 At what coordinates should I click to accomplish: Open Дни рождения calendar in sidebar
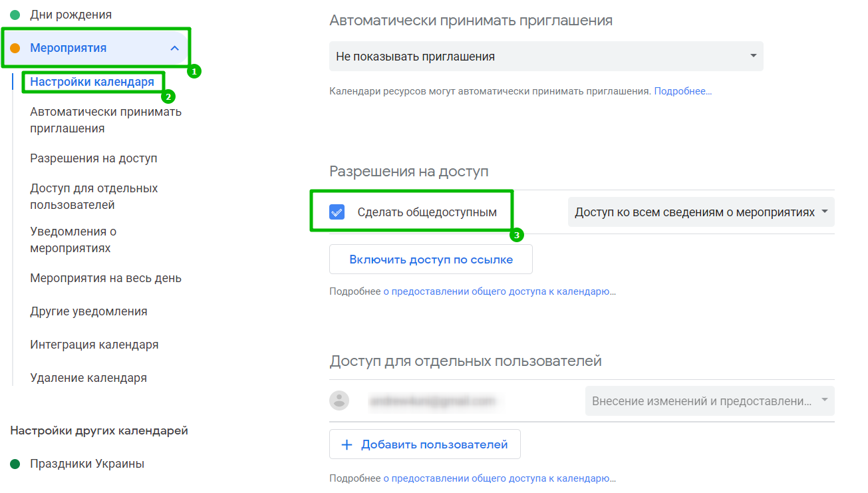(71, 15)
